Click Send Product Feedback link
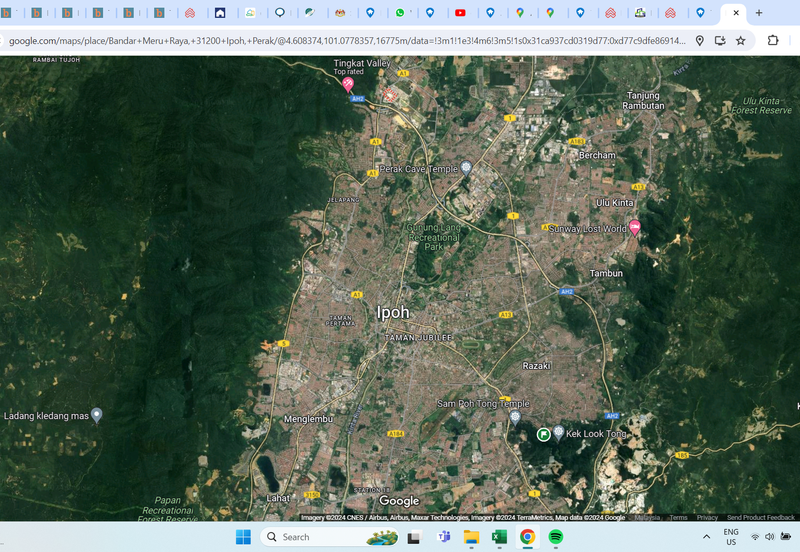The width and height of the screenshot is (800, 552). coord(761,517)
